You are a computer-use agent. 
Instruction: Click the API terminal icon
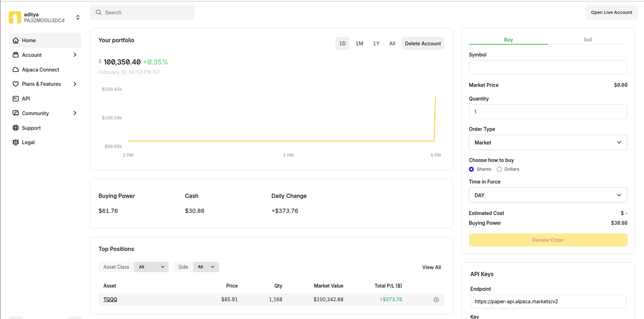(16, 99)
